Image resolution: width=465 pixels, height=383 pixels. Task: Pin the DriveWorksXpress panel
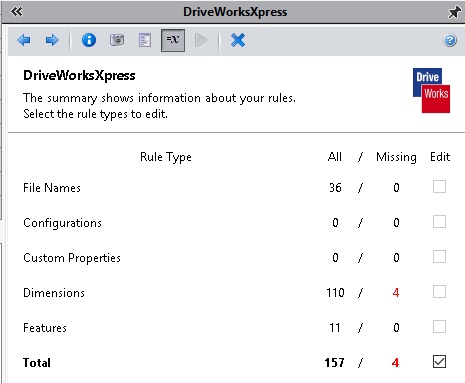tap(454, 12)
